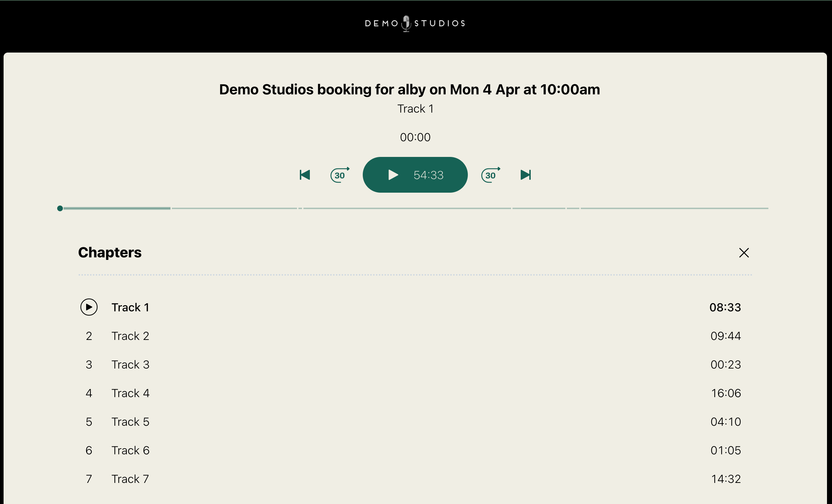Click the 16:06 duration of Track 4

725,393
